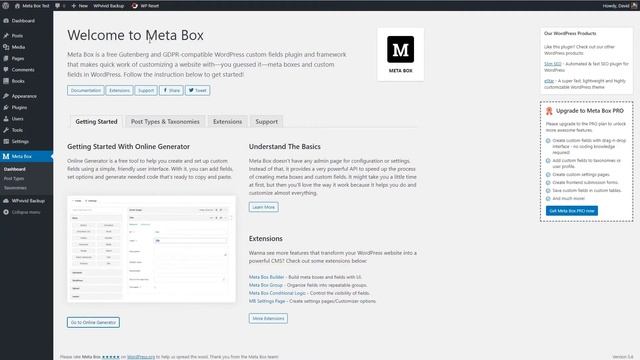Select Meta Box in the sidebar
Screen dimensions: 640x360
(x=26, y=156)
